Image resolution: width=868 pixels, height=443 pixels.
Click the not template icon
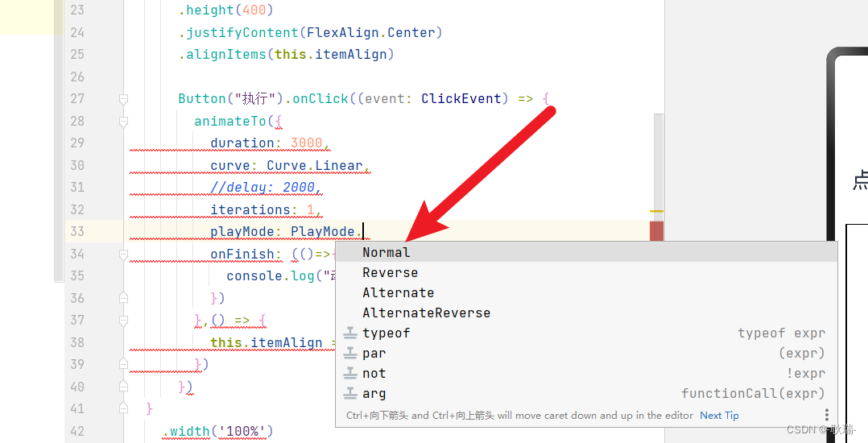coord(349,374)
